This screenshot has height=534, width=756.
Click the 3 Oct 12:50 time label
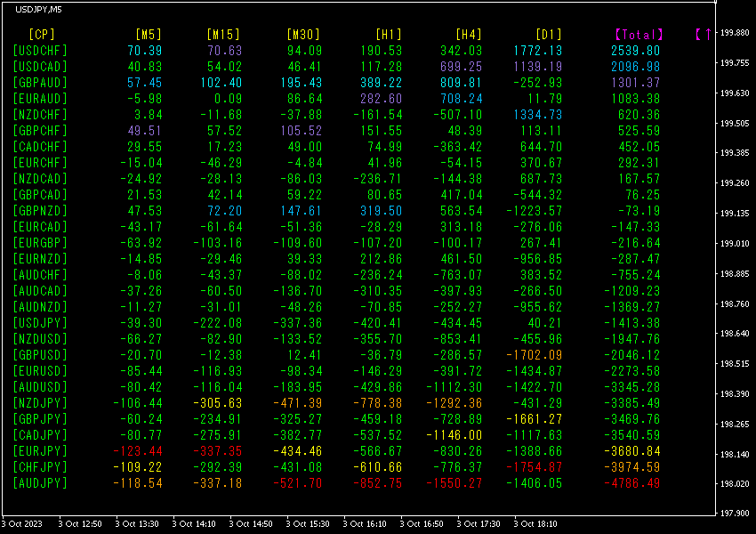pyautogui.click(x=79, y=524)
